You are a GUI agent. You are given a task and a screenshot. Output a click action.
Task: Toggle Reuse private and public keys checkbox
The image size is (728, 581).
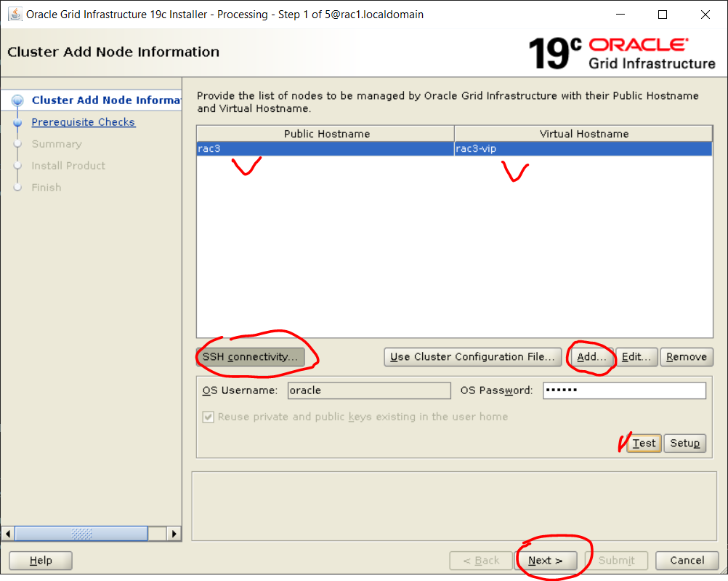click(x=209, y=417)
